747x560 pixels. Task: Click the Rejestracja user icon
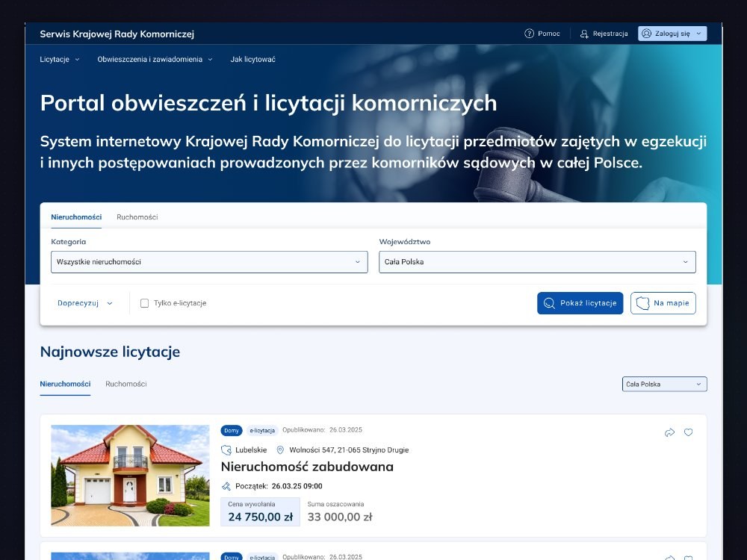coord(584,34)
